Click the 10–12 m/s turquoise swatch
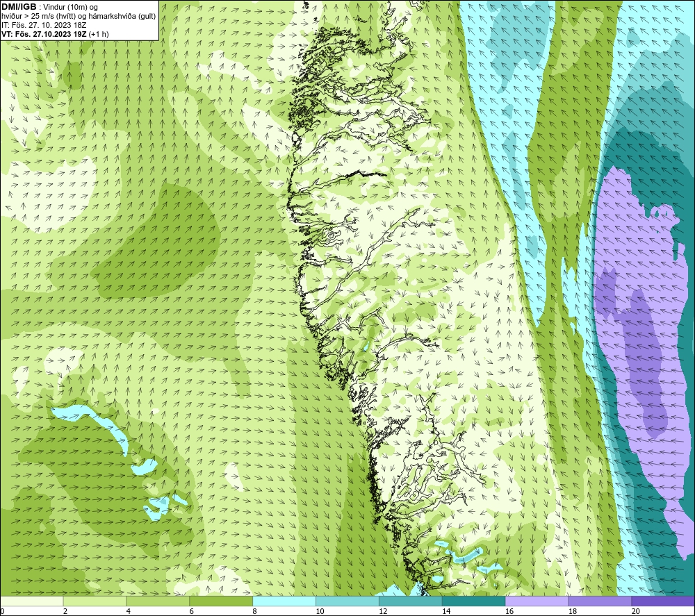The height and width of the screenshot is (616, 695). pos(347,601)
